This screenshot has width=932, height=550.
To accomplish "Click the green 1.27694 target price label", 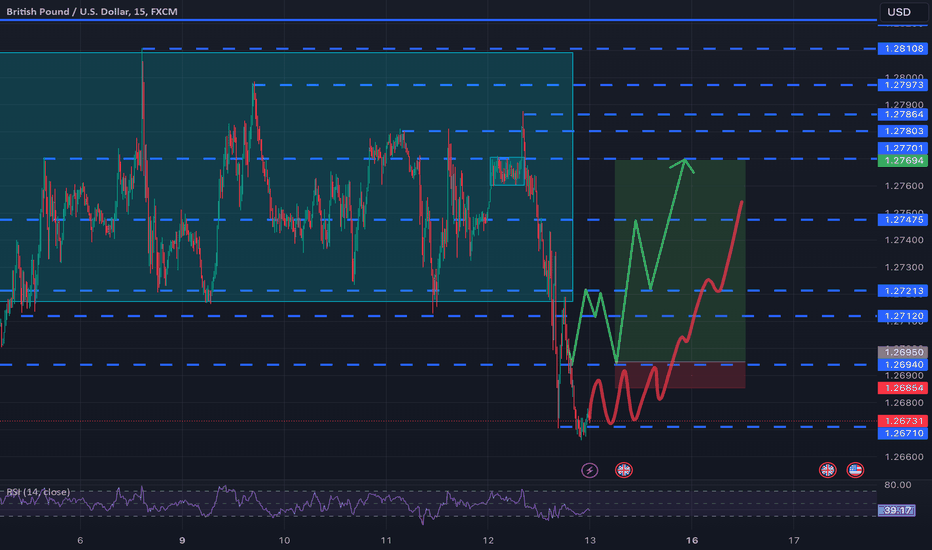I will (x=903, y=161).
